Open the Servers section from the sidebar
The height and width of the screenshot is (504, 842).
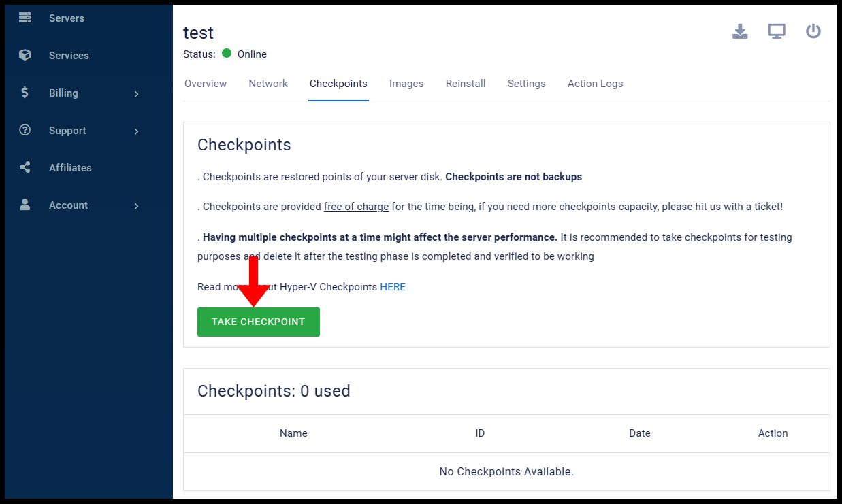pyautogui.click(x=66, y=18)
